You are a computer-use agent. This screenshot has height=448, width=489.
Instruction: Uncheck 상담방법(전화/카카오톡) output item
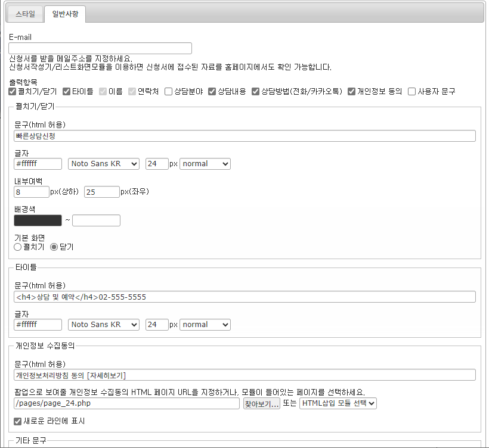(x=255, y=91)
